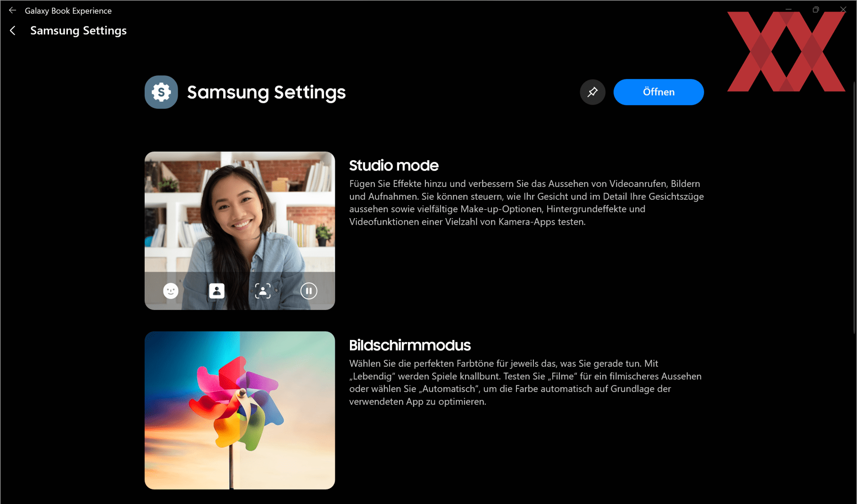Viewport: 857px width, 504px height.
Task: Go back using the chevron beside Samsung Settings
Action: (13, 30)
